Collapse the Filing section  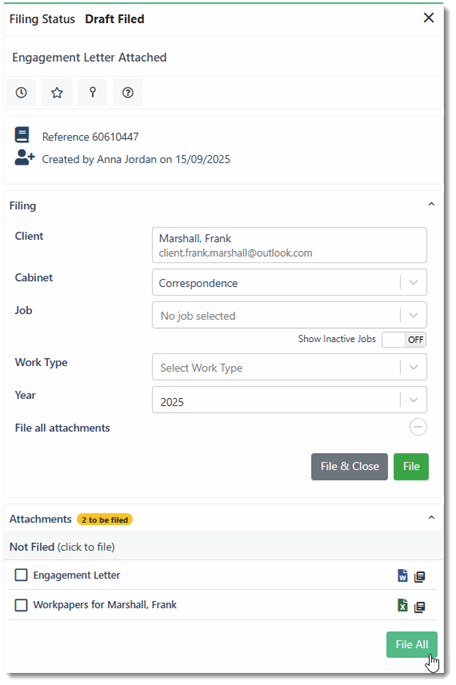[432, 204]
